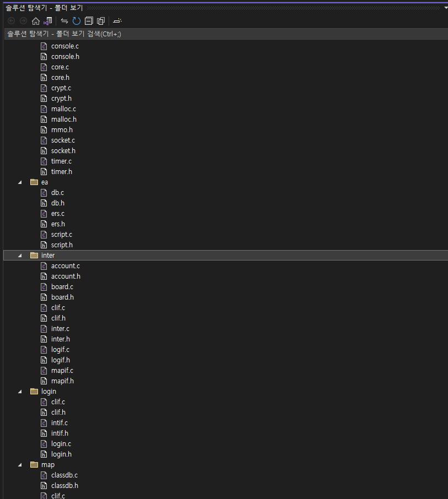The width and height of the screenshot is (448, 499).
Task: Click the classdb.c file icon
Action: pos(44,475)
